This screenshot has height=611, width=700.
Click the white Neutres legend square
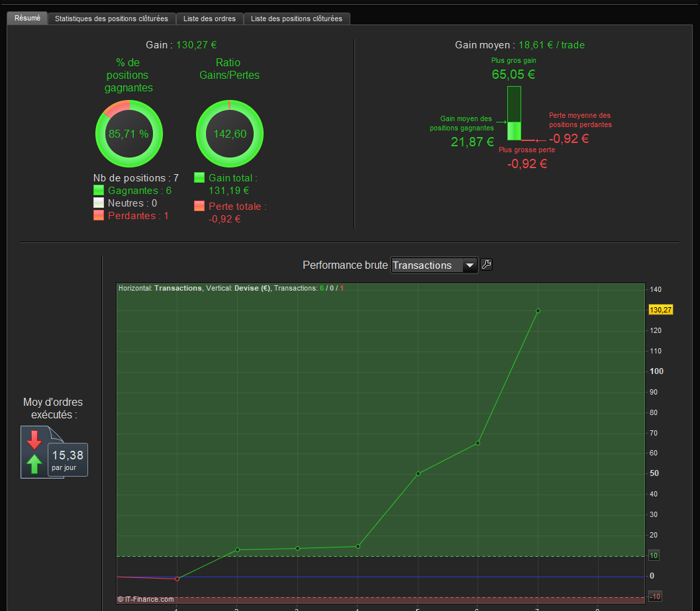99,203
